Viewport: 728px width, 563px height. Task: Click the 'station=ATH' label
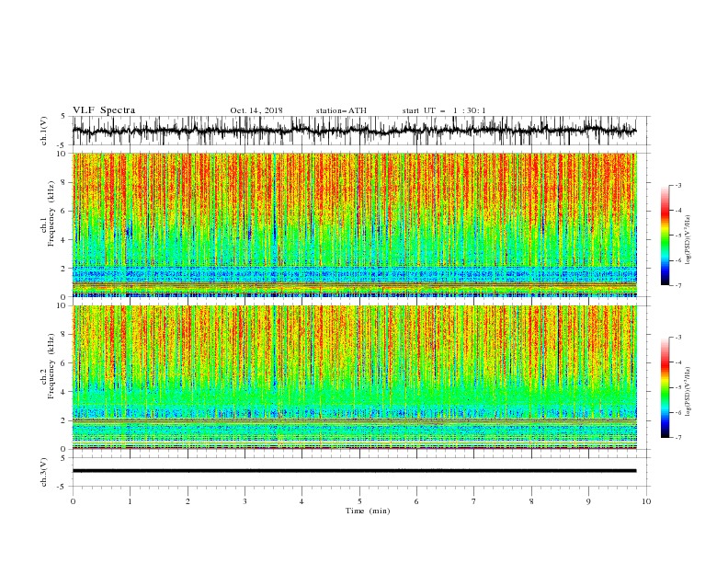pos(341,110)
